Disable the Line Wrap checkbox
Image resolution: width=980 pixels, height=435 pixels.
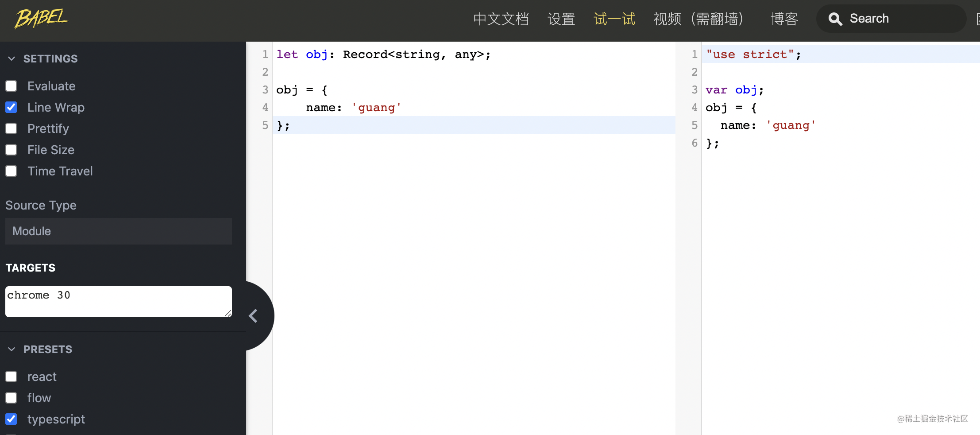tap(12, 107)
